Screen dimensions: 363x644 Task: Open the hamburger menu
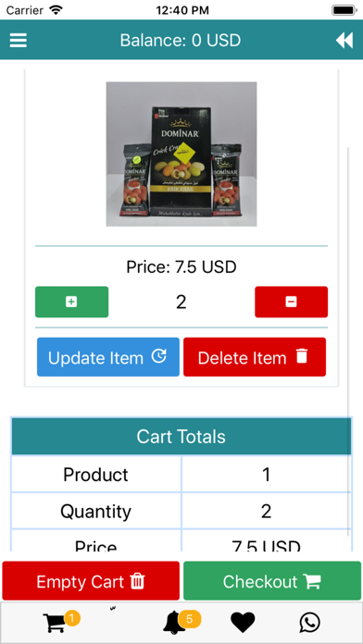coord(19,41)
